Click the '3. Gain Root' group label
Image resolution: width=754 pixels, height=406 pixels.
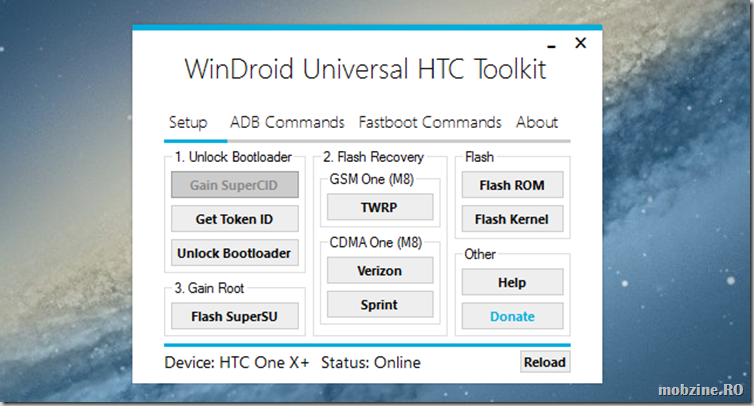(x=209, y=288)
